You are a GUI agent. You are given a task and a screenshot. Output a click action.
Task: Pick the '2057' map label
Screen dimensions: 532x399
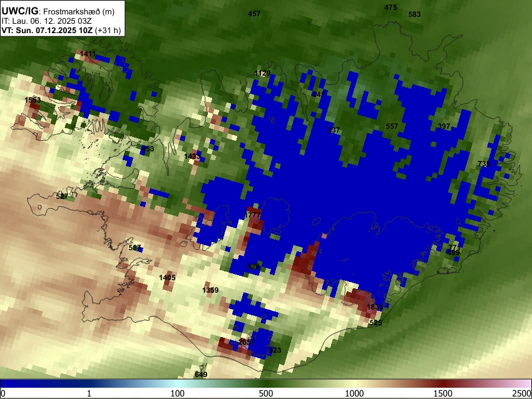coord(247,341)
